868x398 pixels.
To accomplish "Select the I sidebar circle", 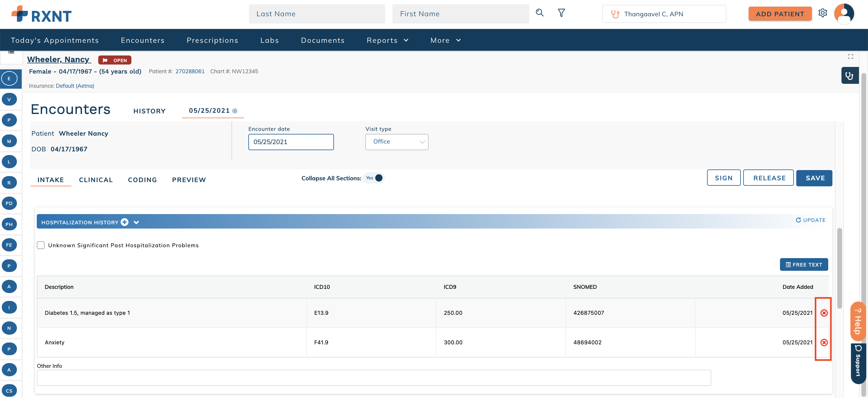I will [x=9, y=307].
